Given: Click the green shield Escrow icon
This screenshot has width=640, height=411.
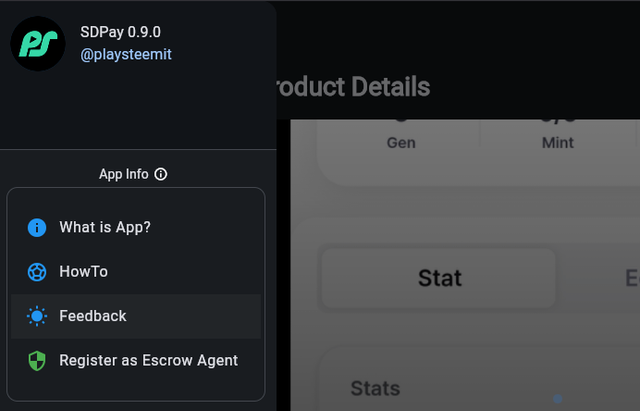Looking at the screenshot, I should [x=37, y=360].
